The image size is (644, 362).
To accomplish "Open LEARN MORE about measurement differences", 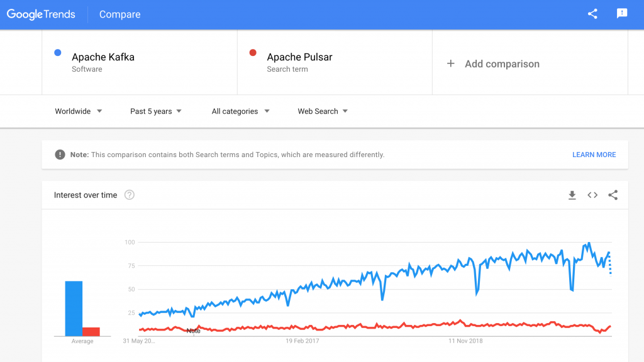I will (x=594, y=154).
